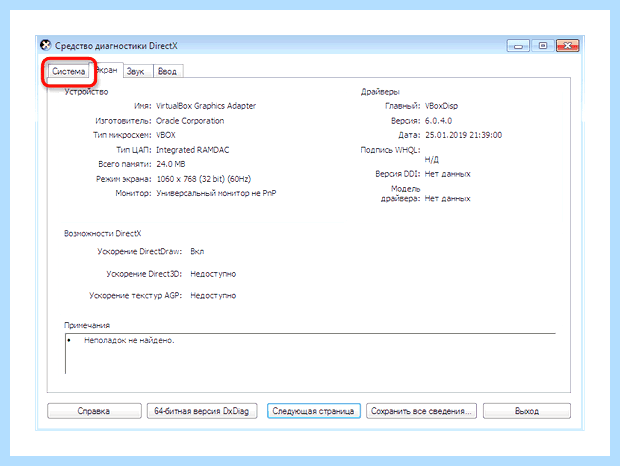Click the date '25.01.2019 21:39:00'

click(x=463, y=135)
